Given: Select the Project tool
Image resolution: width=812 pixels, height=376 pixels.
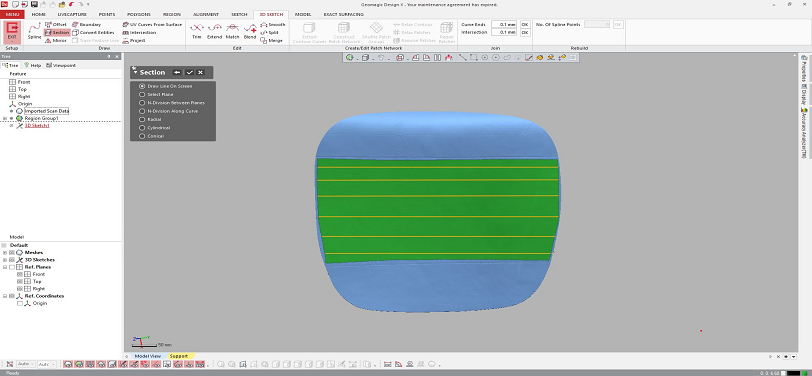Looking at the screenshot, I should (134, 40).
